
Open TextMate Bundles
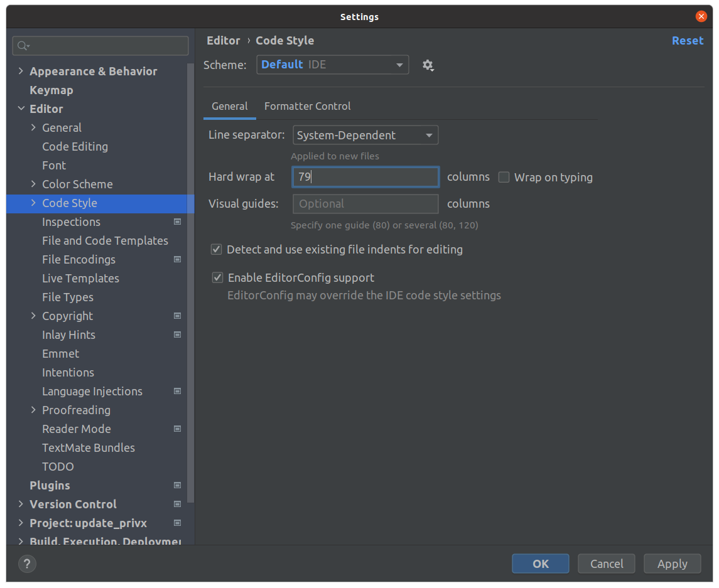pyautogui.click(x=89, y=448)
